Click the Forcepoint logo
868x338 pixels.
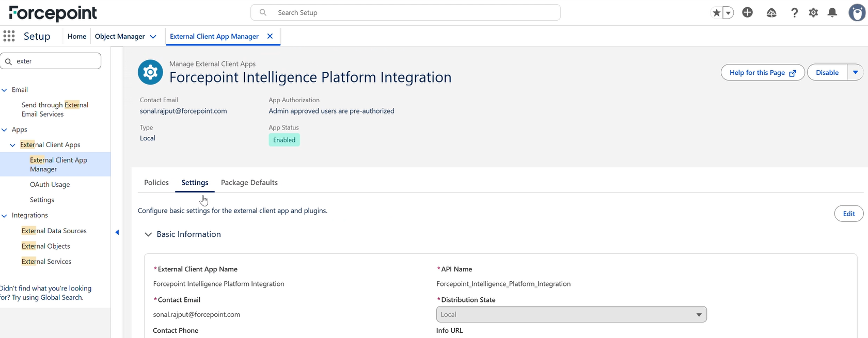click(53, 13)
